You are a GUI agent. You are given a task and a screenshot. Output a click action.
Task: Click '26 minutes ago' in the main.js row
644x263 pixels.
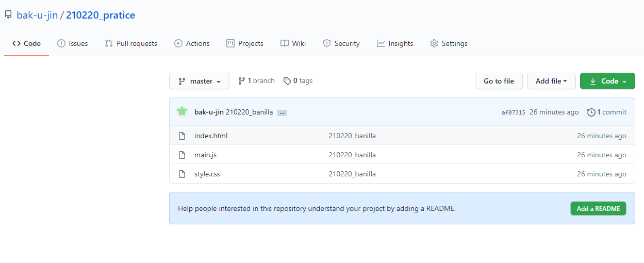tap(602, 155)
